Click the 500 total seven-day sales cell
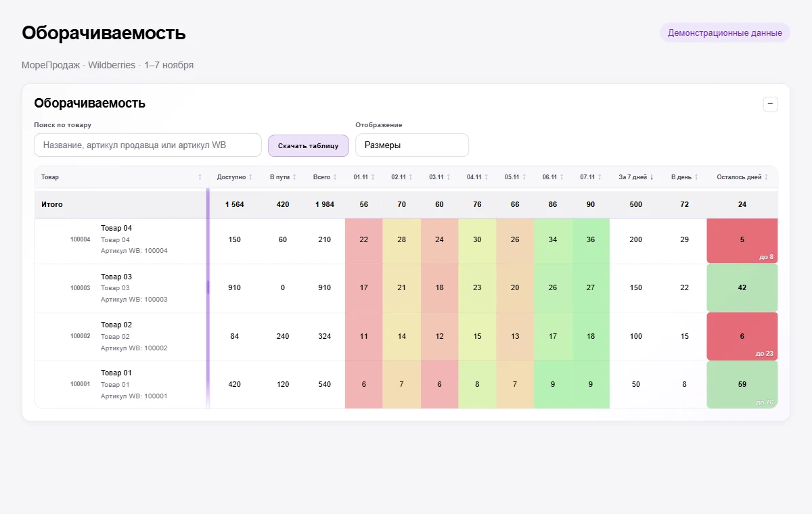This screenshot has width=812, height=514. click(x=636, y=204)
